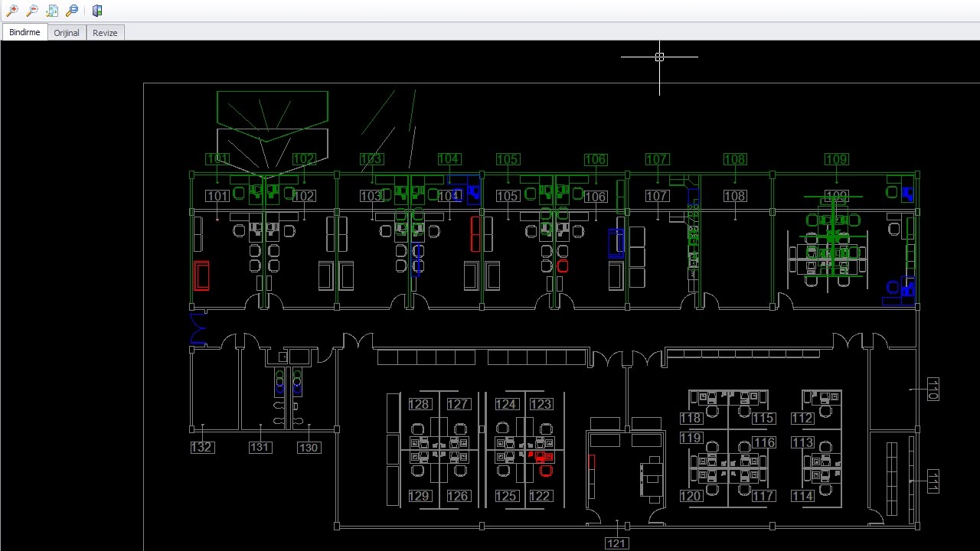Click the desk label 124

tap(506, 404)
